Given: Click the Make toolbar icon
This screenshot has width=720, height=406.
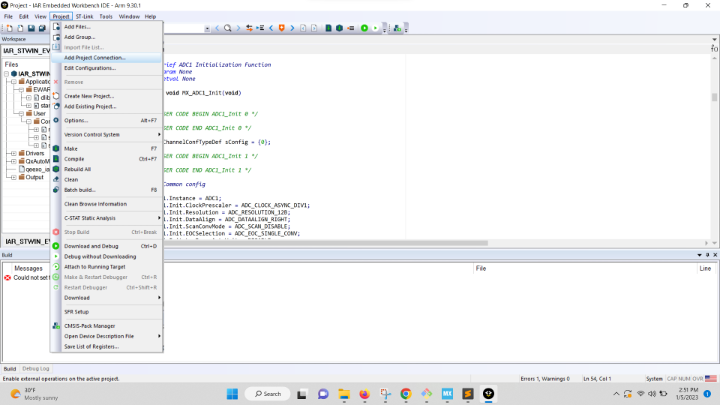Looking at the screenshot, I should pyautogui.click(x=339, y=28).
